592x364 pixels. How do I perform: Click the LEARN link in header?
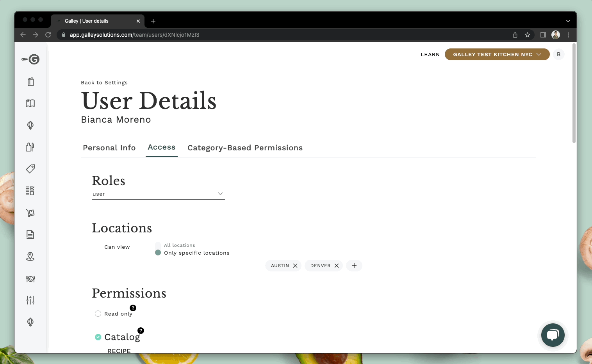[x=430, y=54]
